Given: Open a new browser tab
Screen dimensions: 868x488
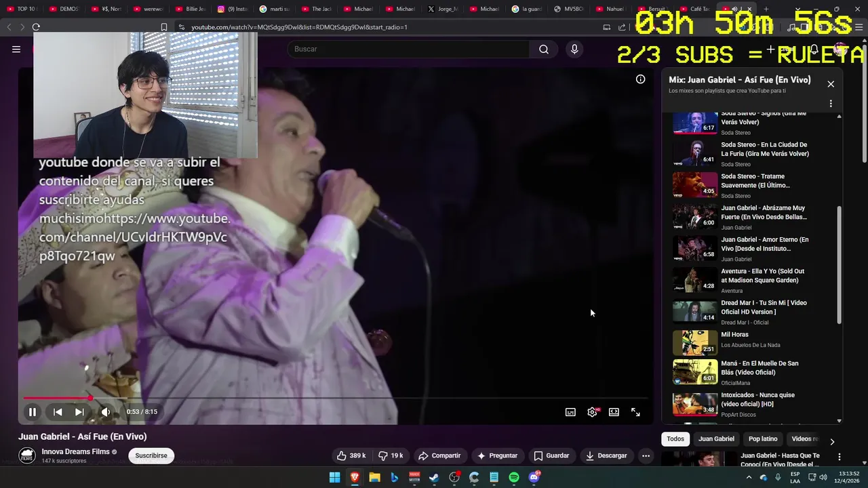Looking at the screenshot, I should click(766, 9).
